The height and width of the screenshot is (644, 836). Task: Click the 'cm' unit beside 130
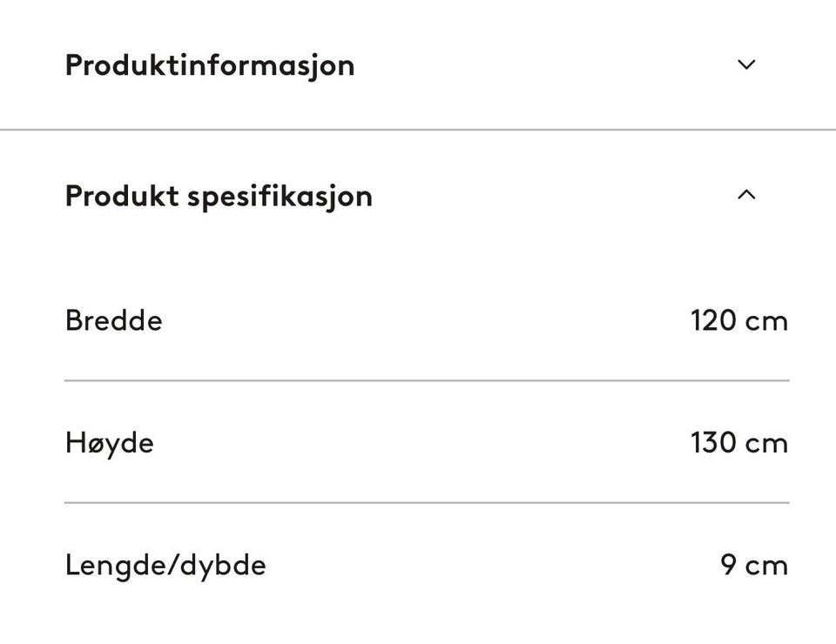pyautogui.click(x=766, y=444)
